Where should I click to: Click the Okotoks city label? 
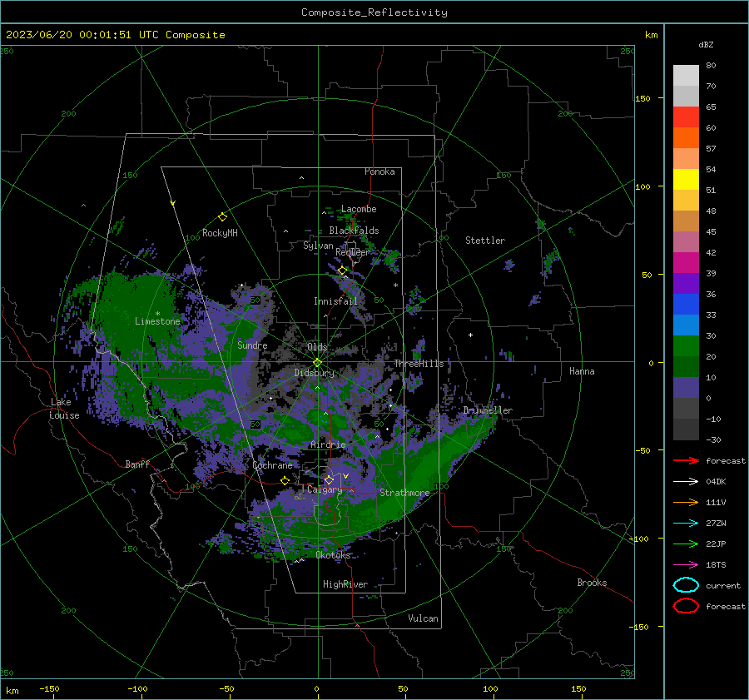coord(333,554)
